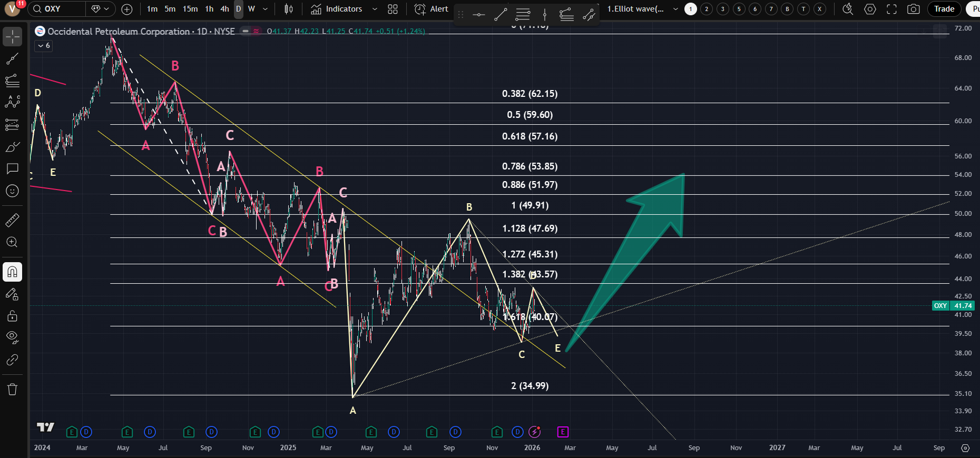
Task: Open the Elliott wave patterns tool
Action: click(x=12, y=102)
